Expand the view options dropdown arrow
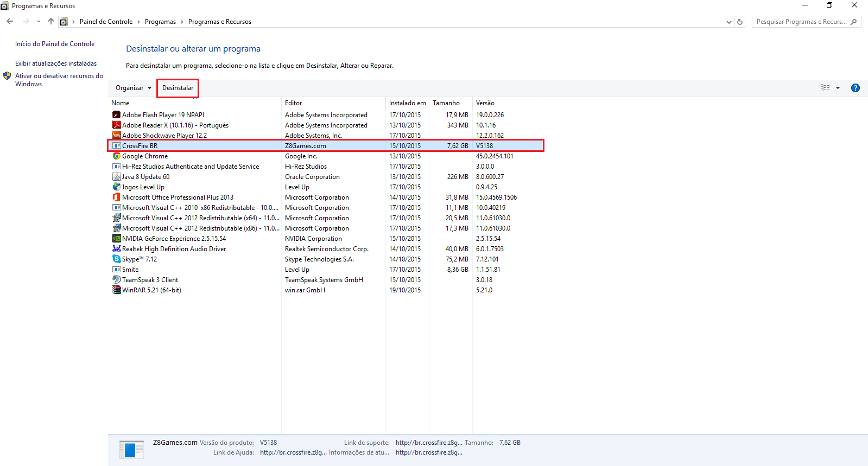This screenshot has width=868, height=466. coord(838,88)
